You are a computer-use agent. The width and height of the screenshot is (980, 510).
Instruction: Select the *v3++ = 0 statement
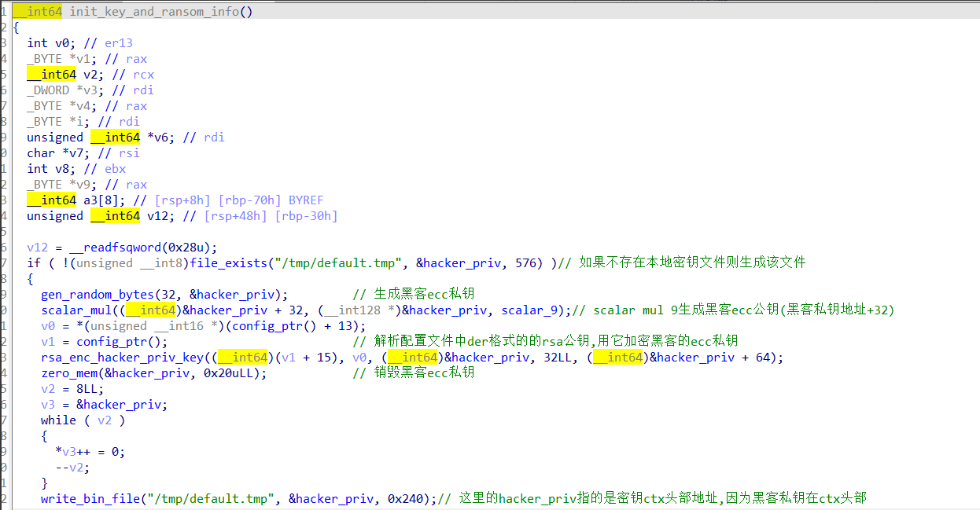point(89,451)
